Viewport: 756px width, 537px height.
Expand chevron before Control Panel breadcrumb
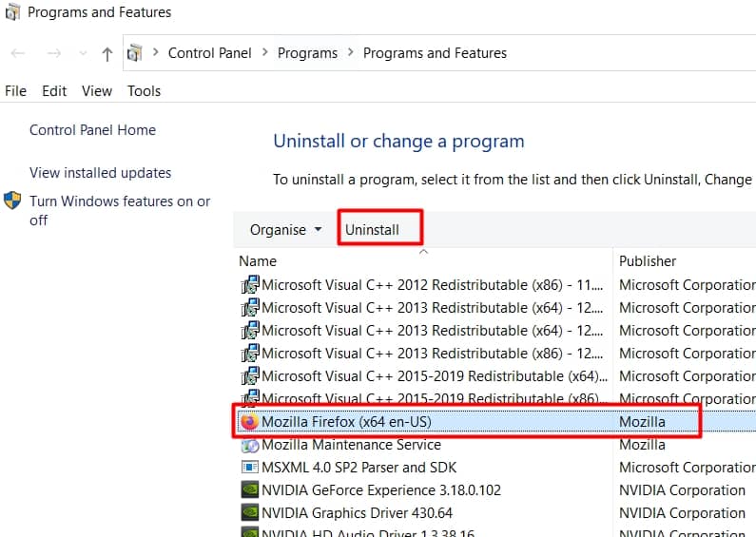155,52
